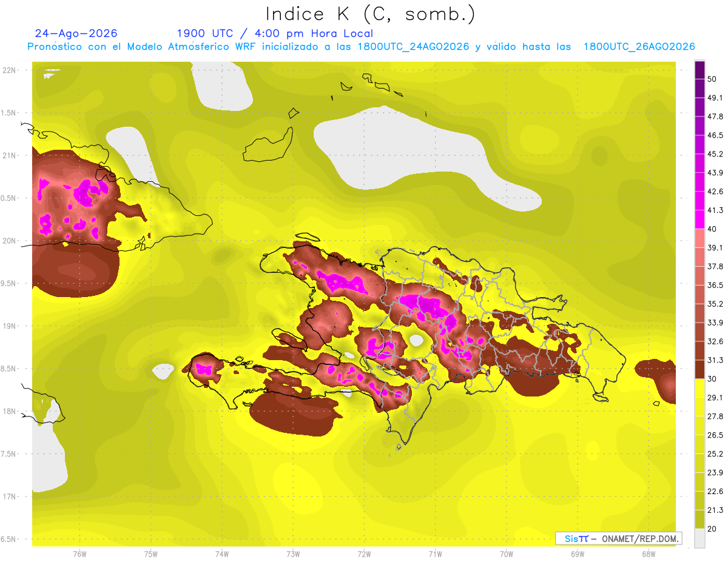Click the 74W longitude axis label

[221, 554]
